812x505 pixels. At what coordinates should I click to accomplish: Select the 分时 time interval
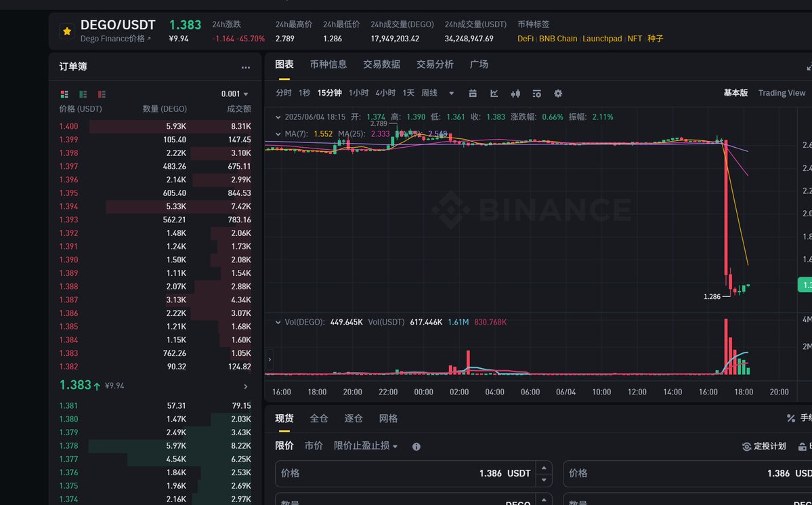[x=284, y=93]
